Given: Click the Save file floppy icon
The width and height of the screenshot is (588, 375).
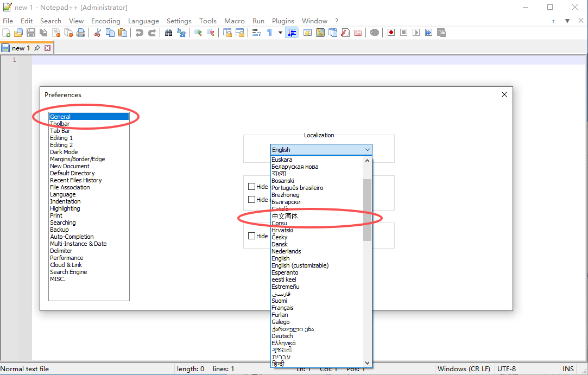Looking at the screenshot, I should pyautogui.click(x=31, y=33).
